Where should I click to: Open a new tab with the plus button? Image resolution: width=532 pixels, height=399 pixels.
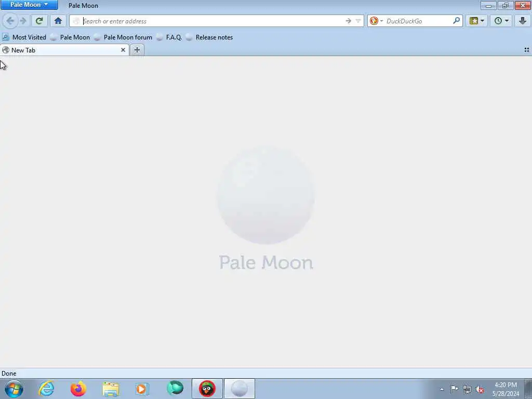(x=137, y=50)
